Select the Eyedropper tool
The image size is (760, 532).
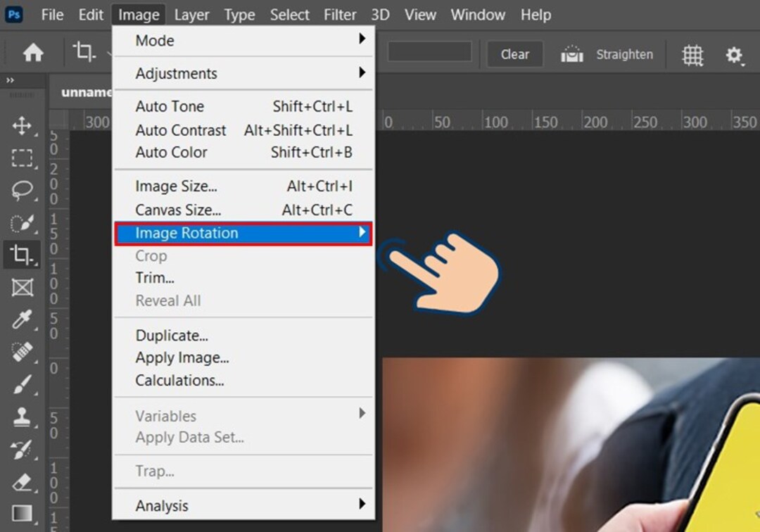22,319
